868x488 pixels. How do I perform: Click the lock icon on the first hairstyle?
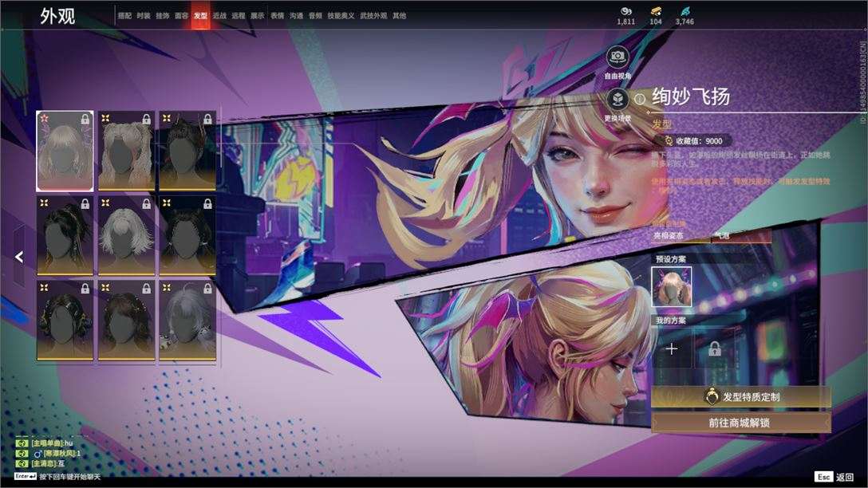(85, 119)
